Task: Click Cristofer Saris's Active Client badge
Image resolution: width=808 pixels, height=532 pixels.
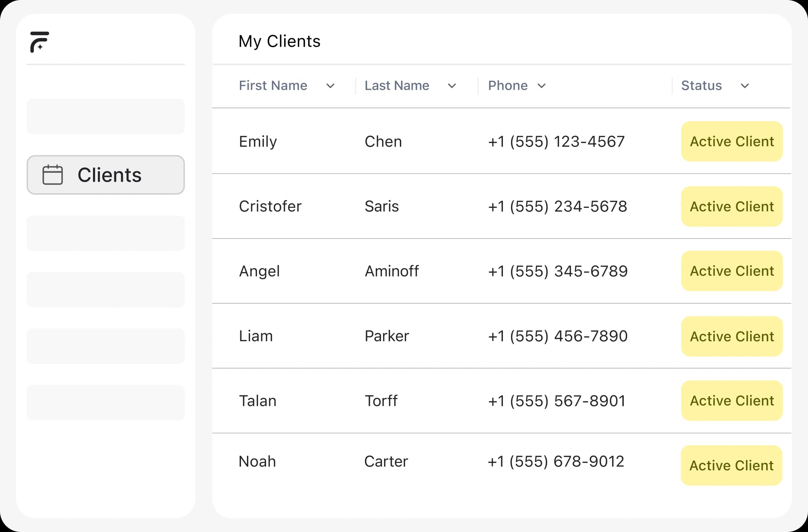Action: (732, 206)
